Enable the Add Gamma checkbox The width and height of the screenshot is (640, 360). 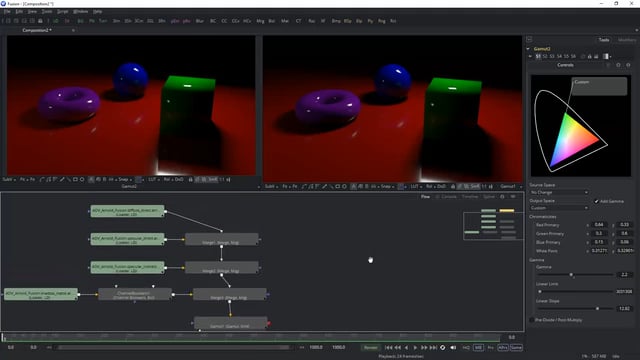coord(596,201)
